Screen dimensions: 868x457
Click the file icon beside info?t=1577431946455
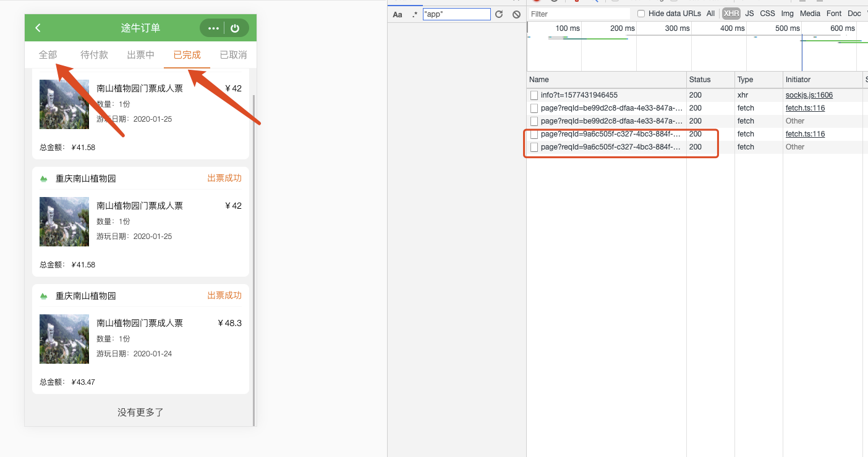click(x=534, y=95)
